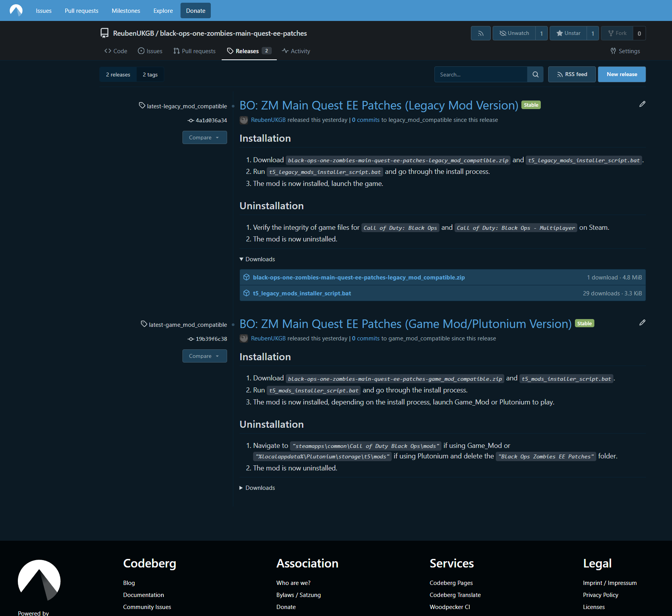Open the Game Mod/Plutonium Version release title
The width and height of the screenshot is (672, 616).
(x=406, y=324)
